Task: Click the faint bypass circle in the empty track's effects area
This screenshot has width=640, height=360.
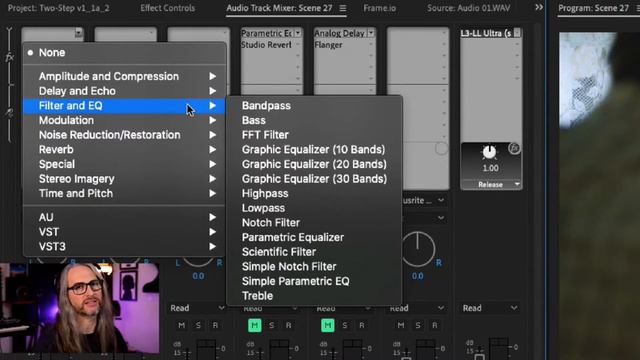Action: (x=441, y=149)
